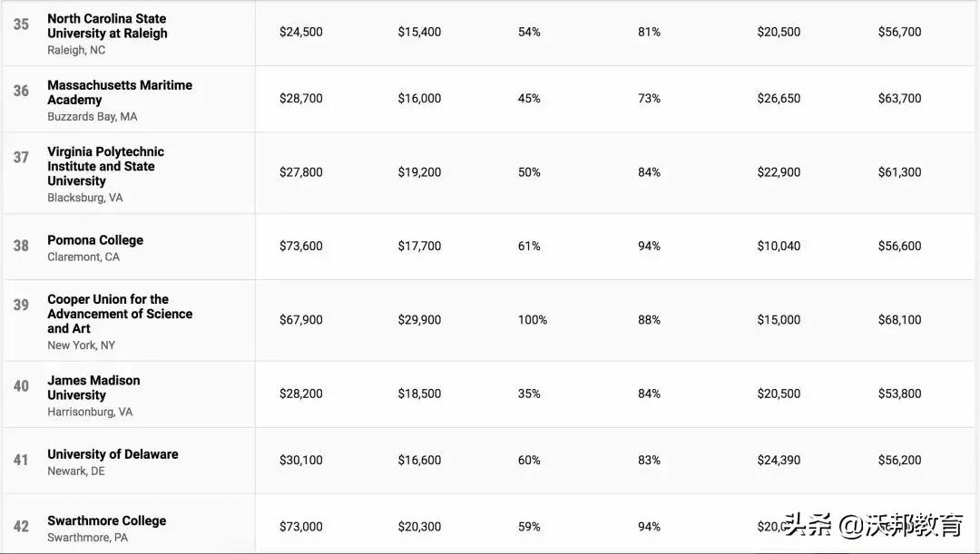Image resolution: width=980 pixels, height=554 pixels.
Task: Open Virginia Polytechnic Institute and State University
Action: click(x=105, y=166)
